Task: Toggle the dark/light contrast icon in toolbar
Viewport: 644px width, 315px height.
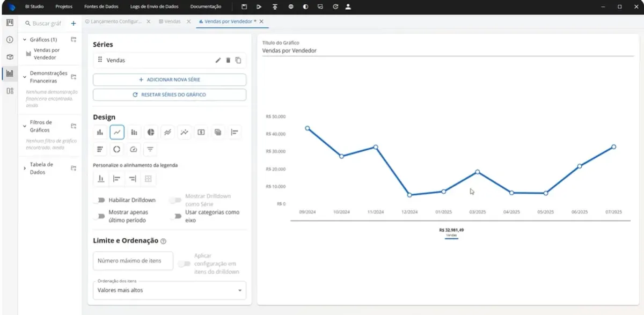Action: 305,7
